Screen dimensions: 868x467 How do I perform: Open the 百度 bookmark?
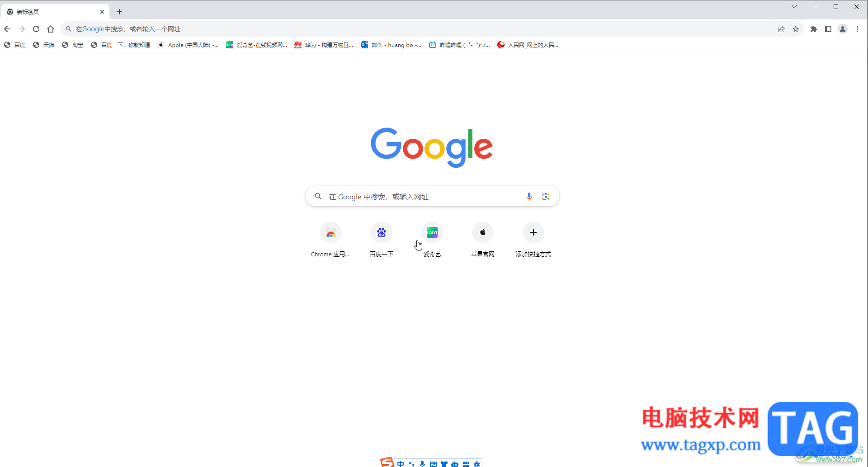[x=14, y=45]
